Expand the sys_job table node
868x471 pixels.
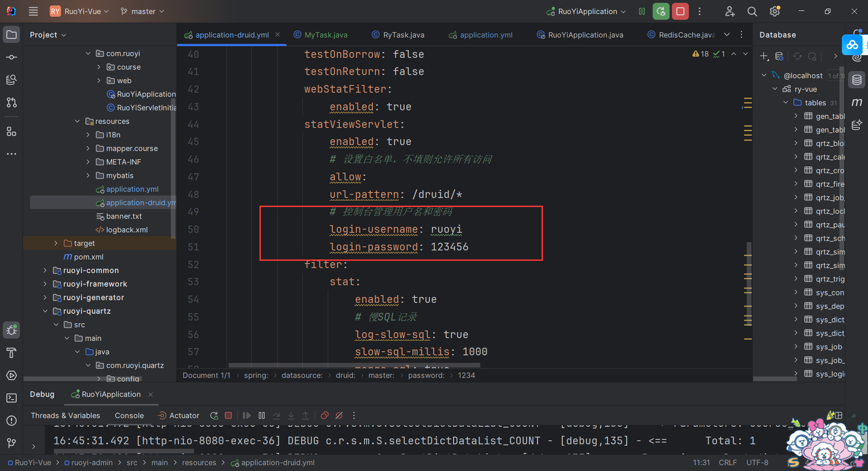click(796, 347)
